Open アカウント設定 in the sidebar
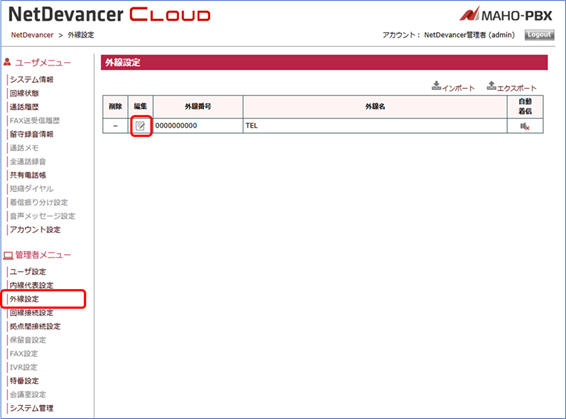Viewport: 566px width, 419px height. (x=35, y=230)
